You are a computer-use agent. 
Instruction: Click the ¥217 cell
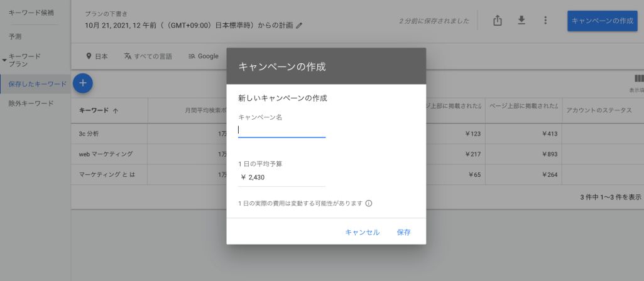472,154
